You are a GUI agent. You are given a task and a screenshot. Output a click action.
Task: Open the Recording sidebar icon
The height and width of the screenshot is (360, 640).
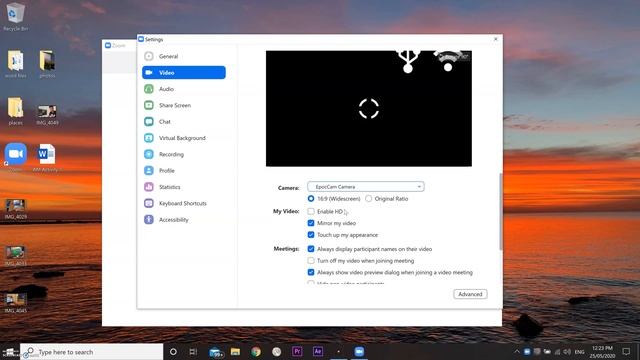click(x=149, y=154)
